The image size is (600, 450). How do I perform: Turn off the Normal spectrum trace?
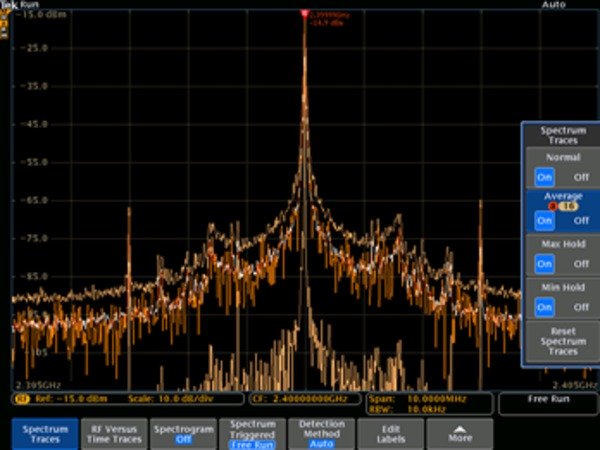pyautogui.click(x=580, y=175)
